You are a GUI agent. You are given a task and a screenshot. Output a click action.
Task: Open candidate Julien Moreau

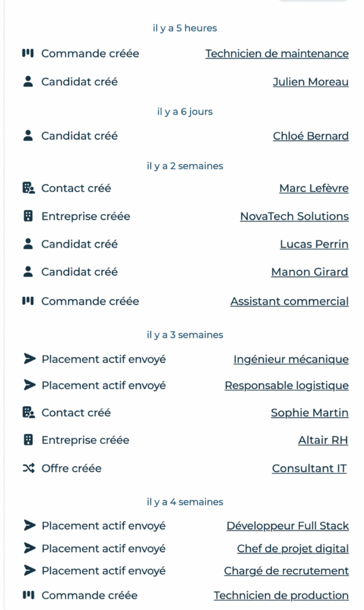[311, 82]
